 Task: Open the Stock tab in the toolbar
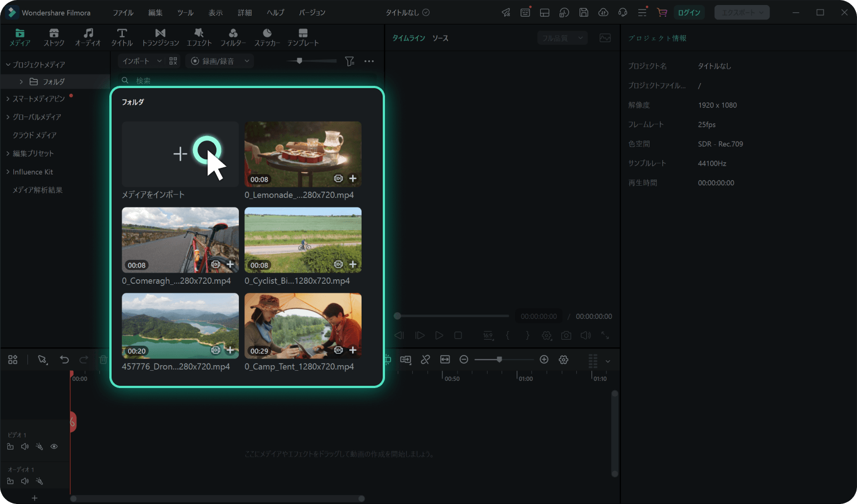click(54, 37)
